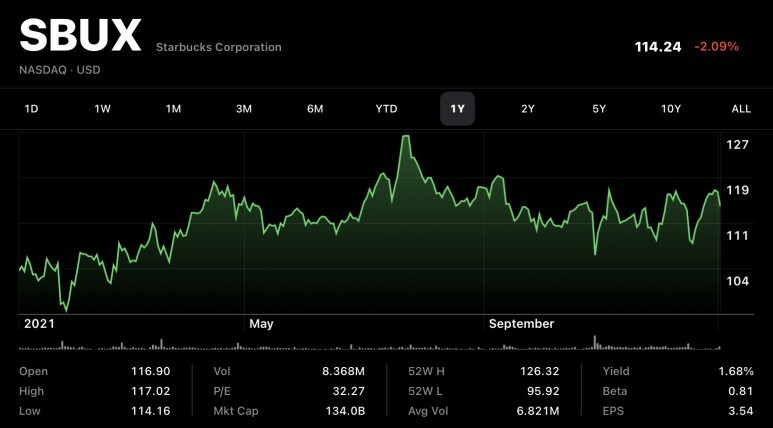Click the Low value 114.16
773x428 pixels.
(150, 411)
